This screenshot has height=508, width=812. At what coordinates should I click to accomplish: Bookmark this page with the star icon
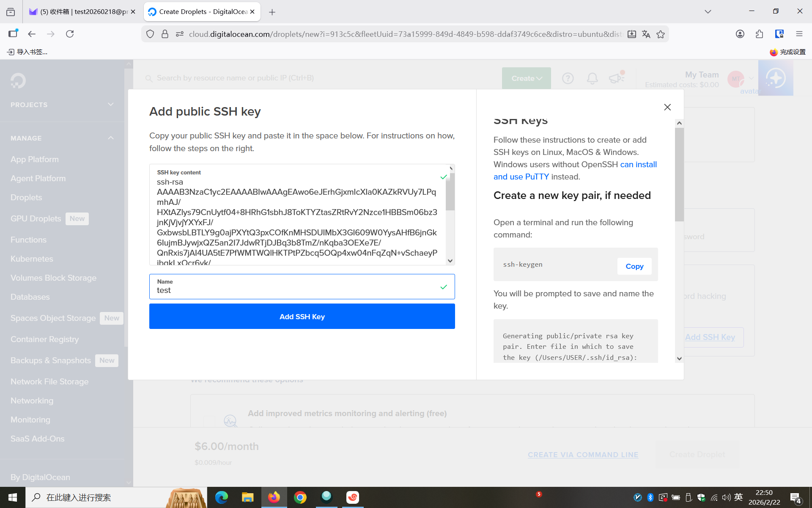661,34
